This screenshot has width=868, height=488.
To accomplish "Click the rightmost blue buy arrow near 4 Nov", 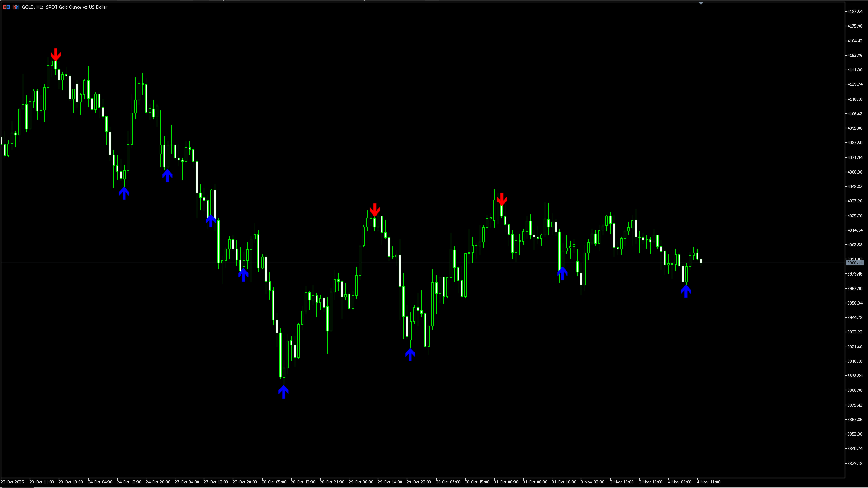I will point(686,291).
